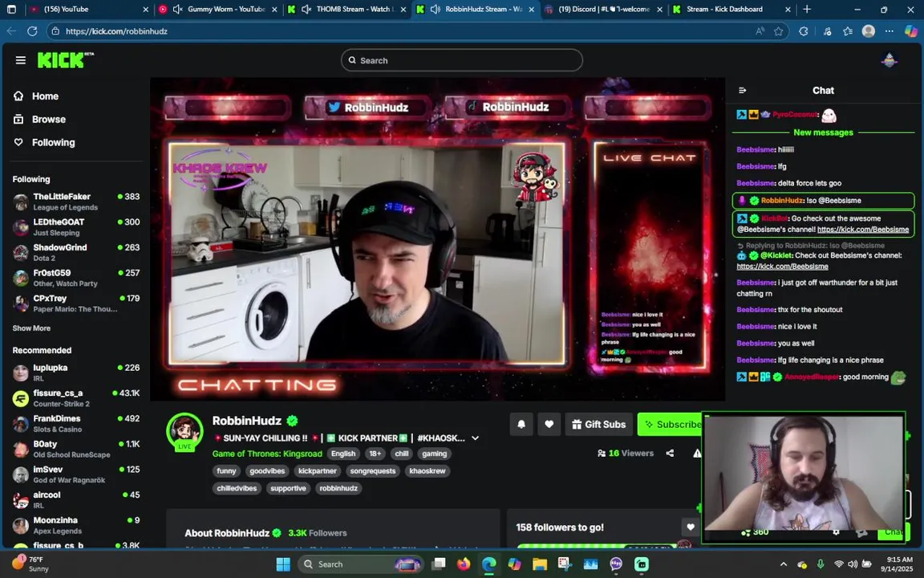
Task: Add page to favorites with star icon
Action: [779, 31]
